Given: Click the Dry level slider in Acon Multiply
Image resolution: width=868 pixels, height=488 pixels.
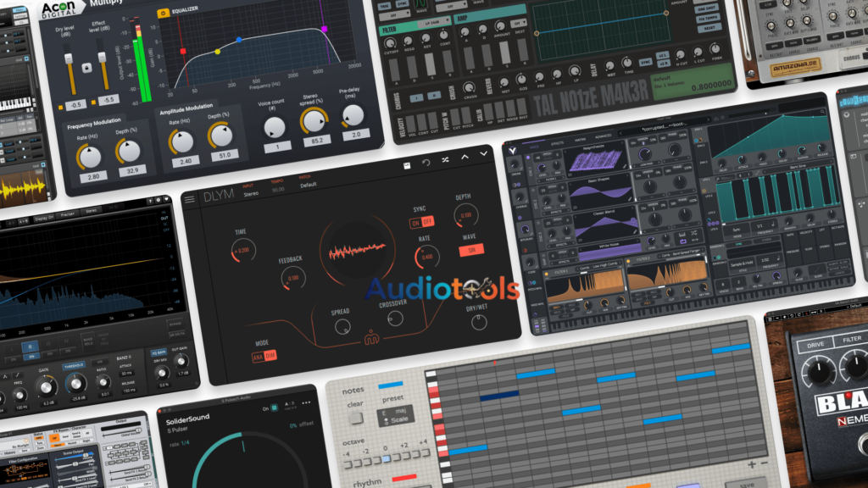Looking at the screenshot, I should (70, 70).
